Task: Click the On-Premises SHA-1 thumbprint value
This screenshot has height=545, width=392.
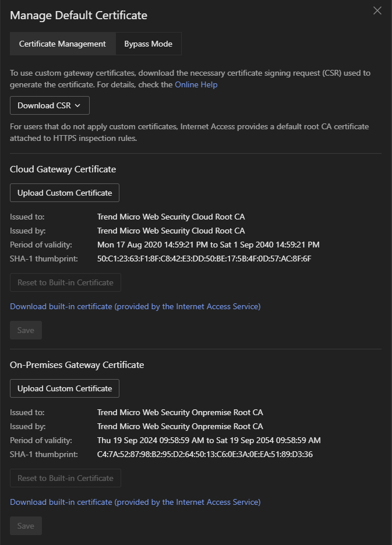Action: pyautogui.click(x=204, y=454)
